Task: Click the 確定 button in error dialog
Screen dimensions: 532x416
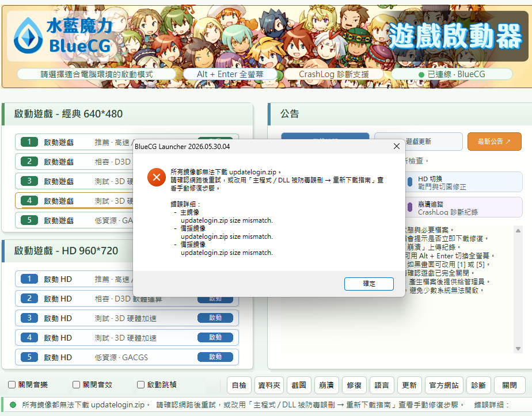Action: click(369, 284)
